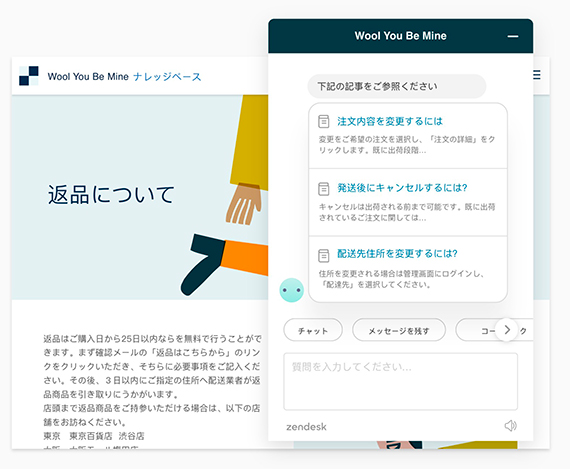Click the Wool You Be Mine checkered logo
Viewport: 570px width, 469px height.
click(x=29, y=76)
